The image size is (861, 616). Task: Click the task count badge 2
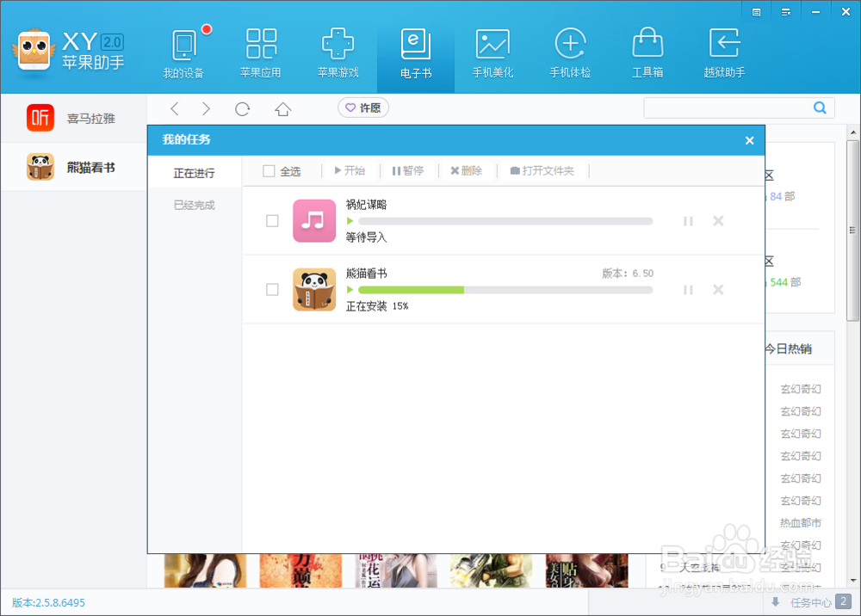tap(844, 601)
